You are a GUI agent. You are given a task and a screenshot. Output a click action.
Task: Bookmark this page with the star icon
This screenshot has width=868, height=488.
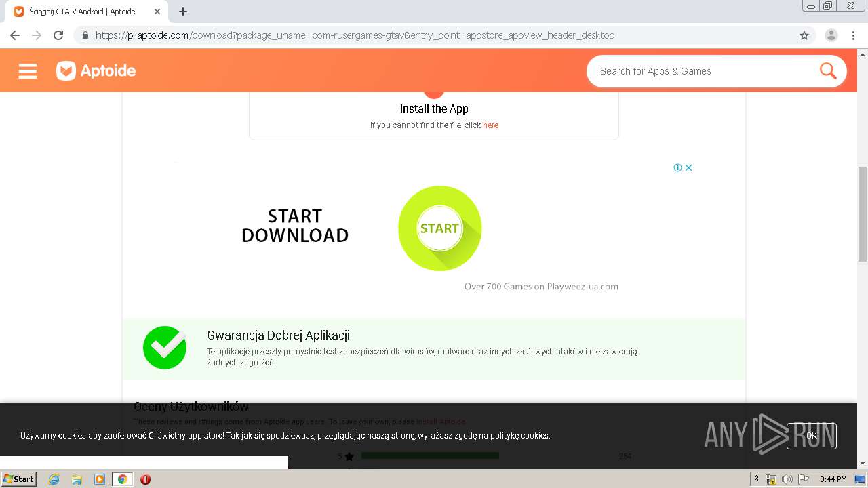point(804,35)
